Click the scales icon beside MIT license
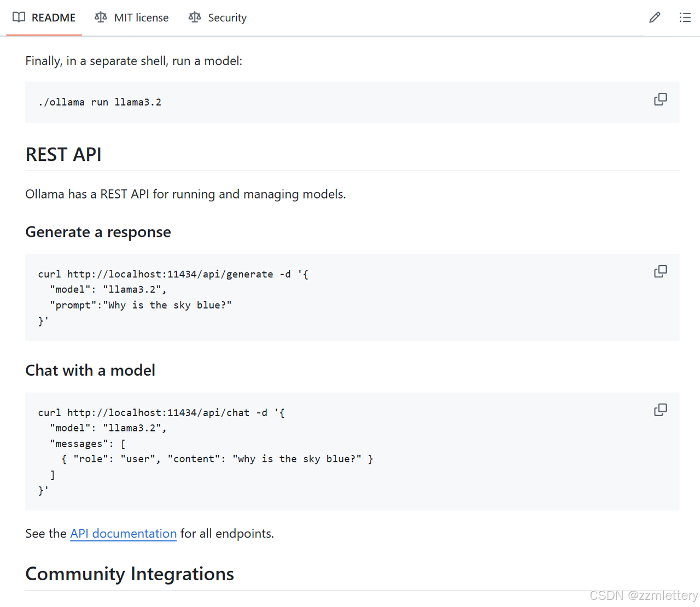Screen dimensions: 700x607 tap(101, 17)
